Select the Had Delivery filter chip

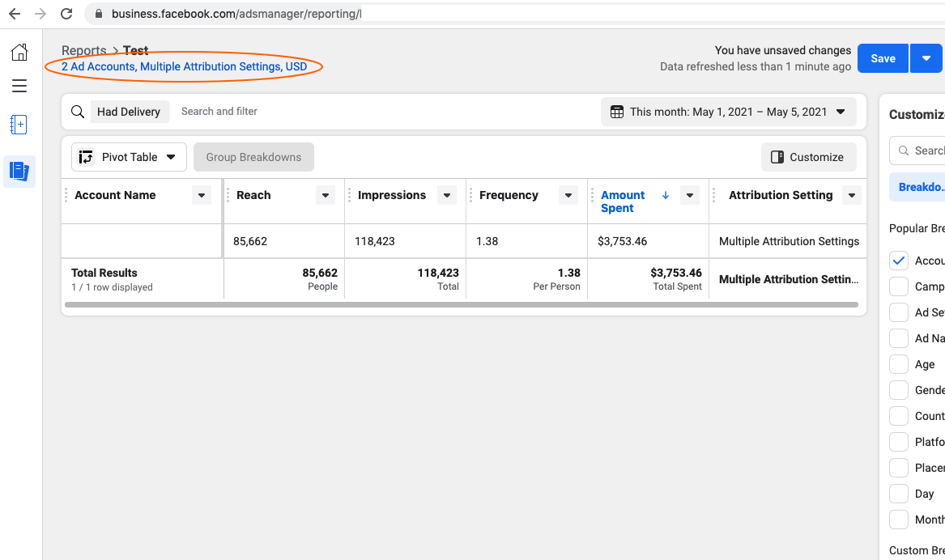[x=130, y=111]
